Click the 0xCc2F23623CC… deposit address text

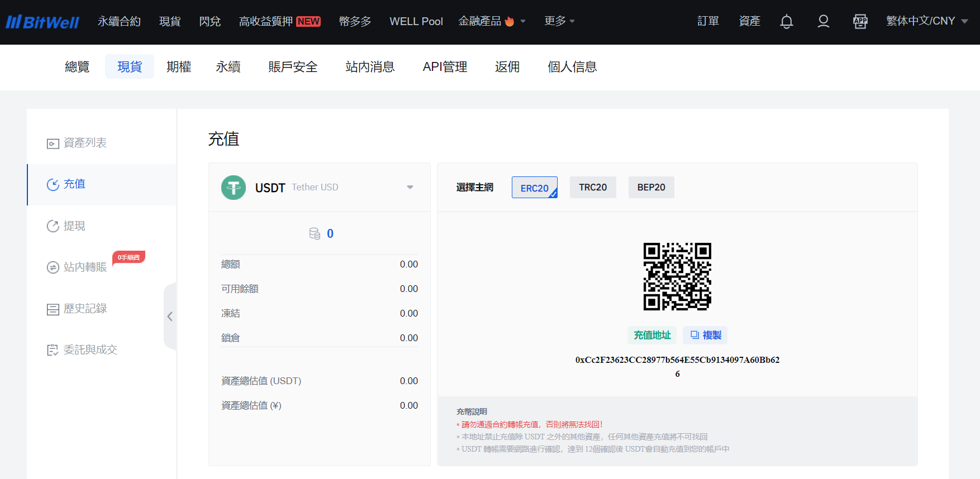click(677, 367)
